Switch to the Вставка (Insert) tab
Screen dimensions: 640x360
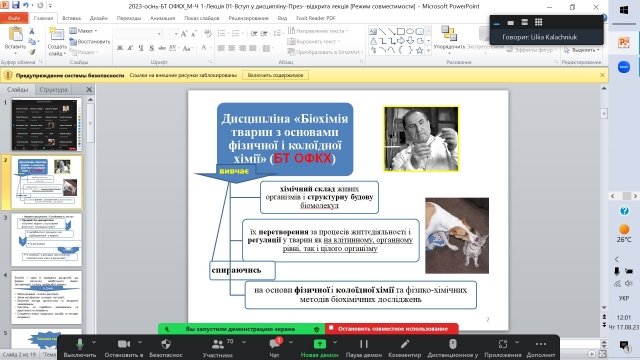71,18
